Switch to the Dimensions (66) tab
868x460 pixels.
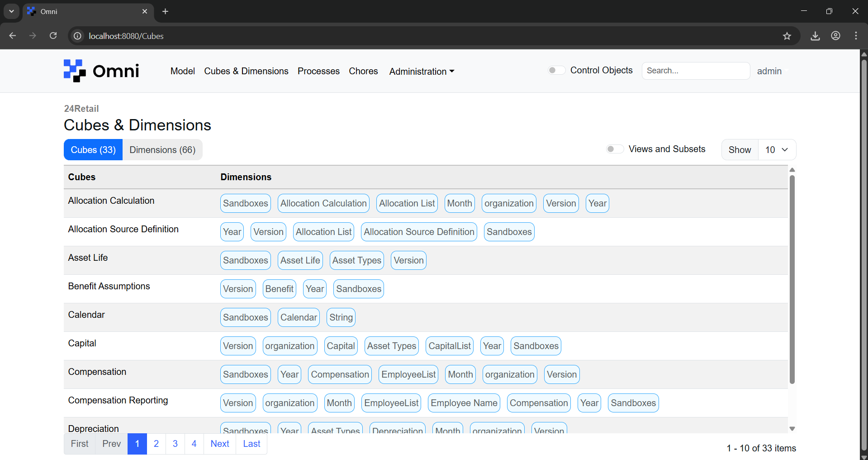tap(162, 150)
